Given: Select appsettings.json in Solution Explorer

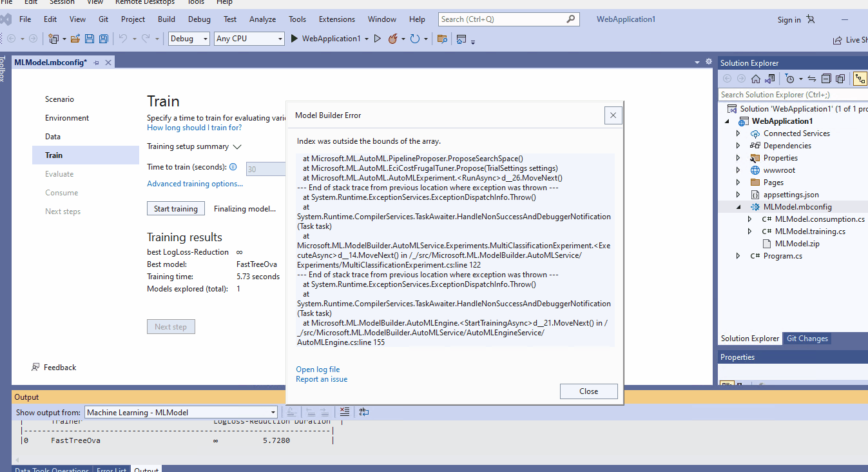Looking at the screenshot, I should [x=791, y=195].
